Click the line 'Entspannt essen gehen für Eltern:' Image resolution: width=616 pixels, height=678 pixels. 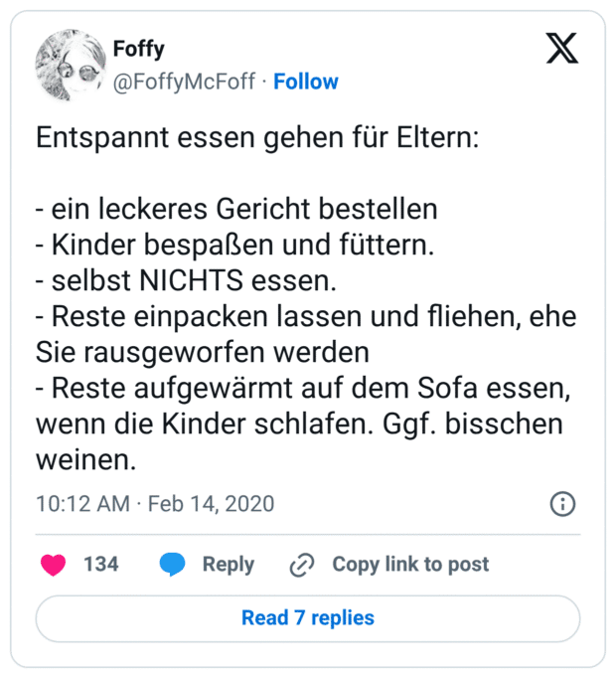pyautogui.click(x=257, y=137)
